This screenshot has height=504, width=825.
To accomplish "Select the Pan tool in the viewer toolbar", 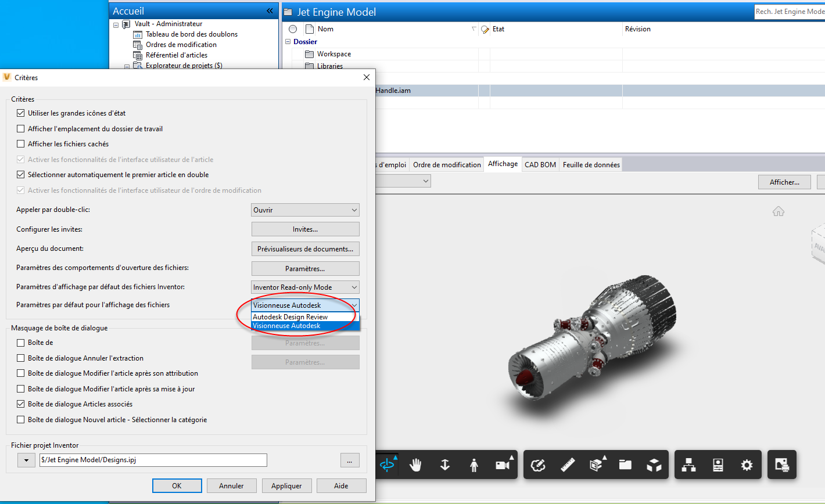I will click(x=416, y=465).
